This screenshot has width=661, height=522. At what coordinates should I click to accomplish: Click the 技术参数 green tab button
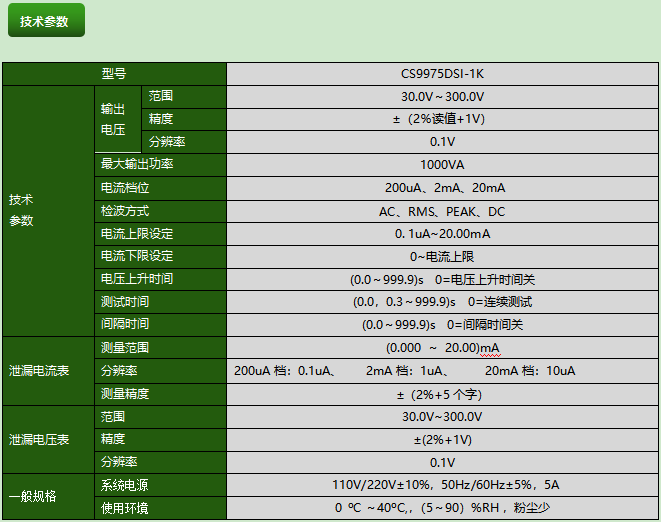tap(45, 21)
